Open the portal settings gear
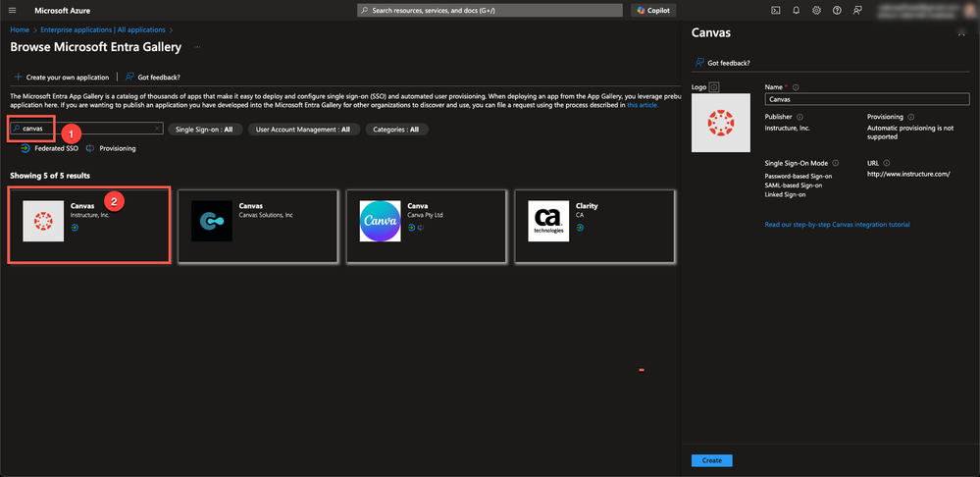980x477 pixels. click(x=816, y=10)
